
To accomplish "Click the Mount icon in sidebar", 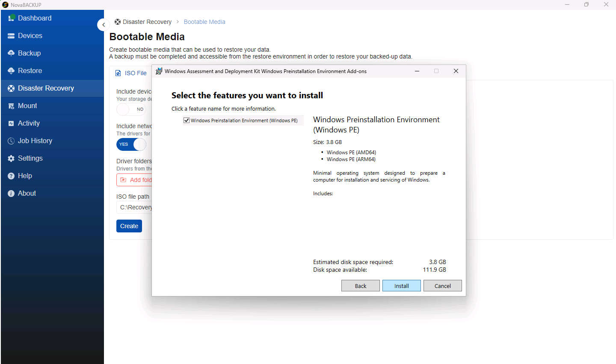I will click(x=11, y=106).
